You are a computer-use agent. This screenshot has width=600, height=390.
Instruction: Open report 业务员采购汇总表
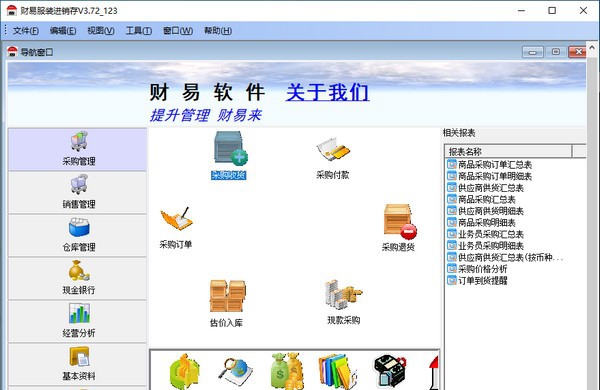point(485,234)
